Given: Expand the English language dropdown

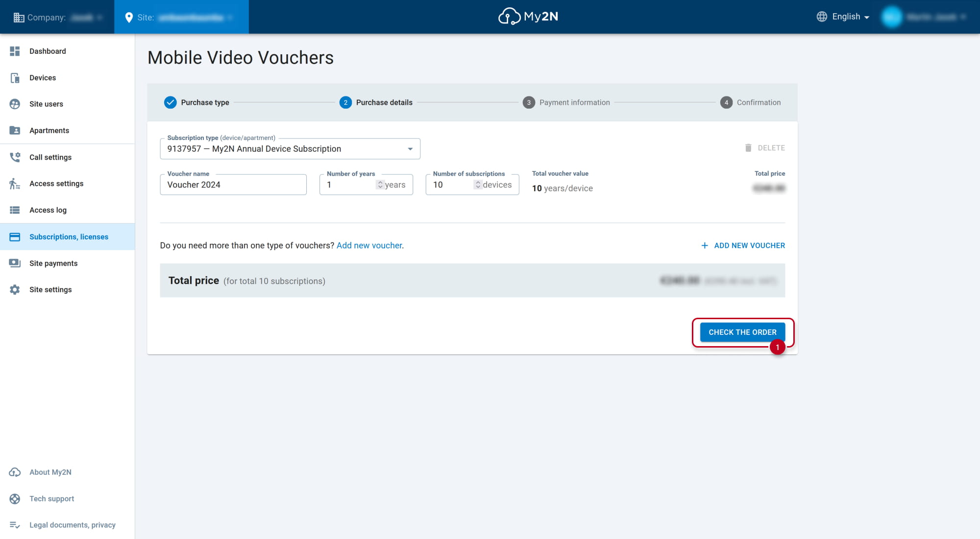Looking at the screenshot, I should pos(843,17).
